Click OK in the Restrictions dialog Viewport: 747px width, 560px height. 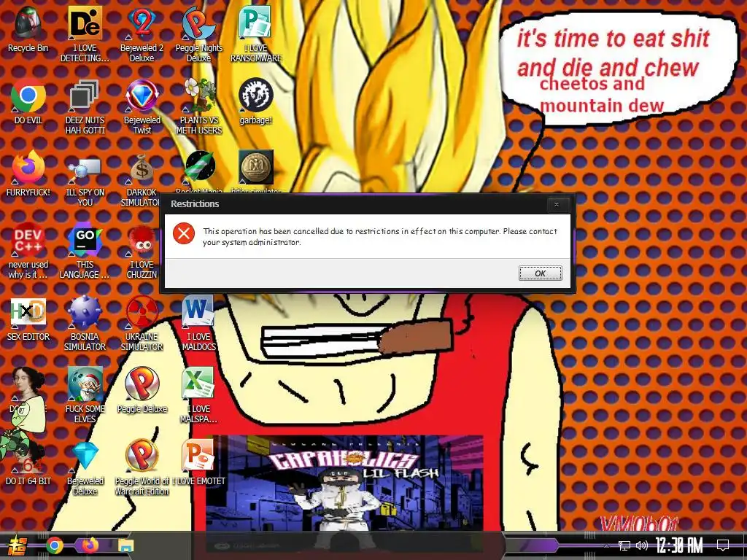click(540, 273)
